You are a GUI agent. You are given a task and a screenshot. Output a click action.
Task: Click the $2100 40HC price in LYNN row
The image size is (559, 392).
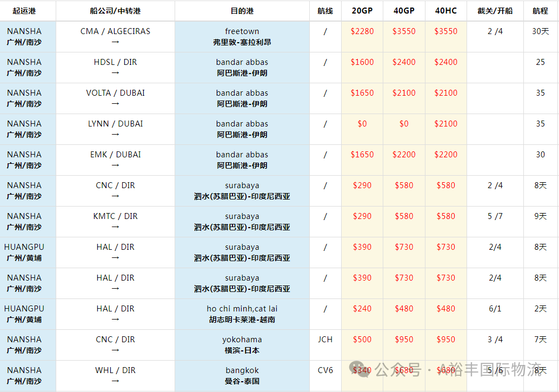[x=445, y=124]
